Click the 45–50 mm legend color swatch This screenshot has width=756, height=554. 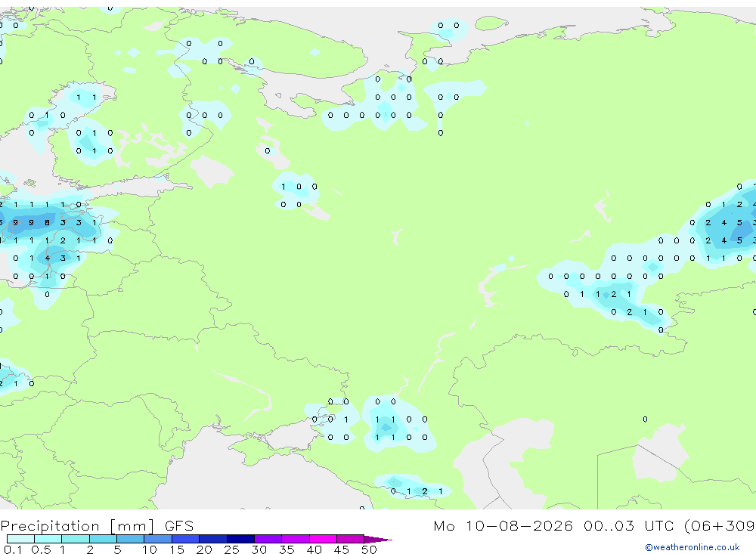tap(351, 539)
